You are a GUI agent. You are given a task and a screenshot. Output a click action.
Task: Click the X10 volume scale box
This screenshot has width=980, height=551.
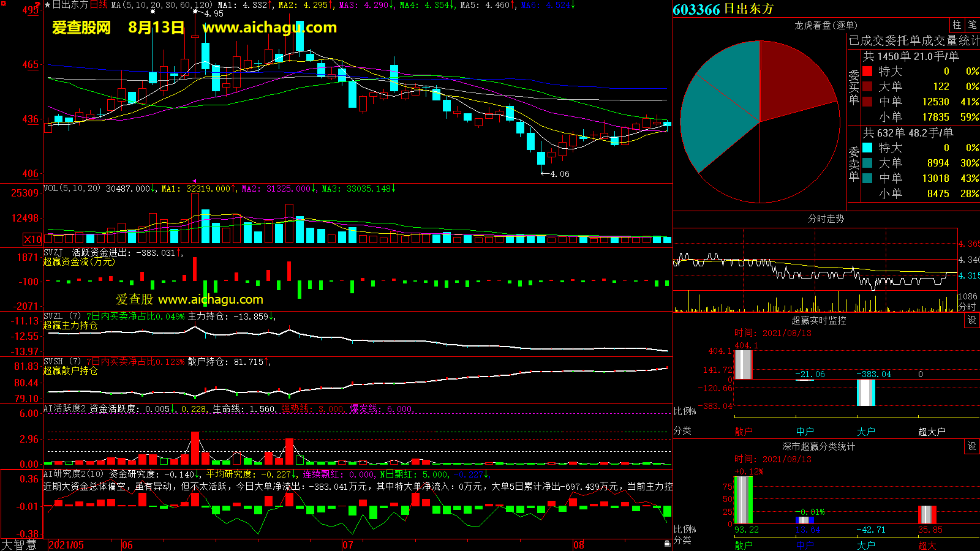tap(32, 239)
